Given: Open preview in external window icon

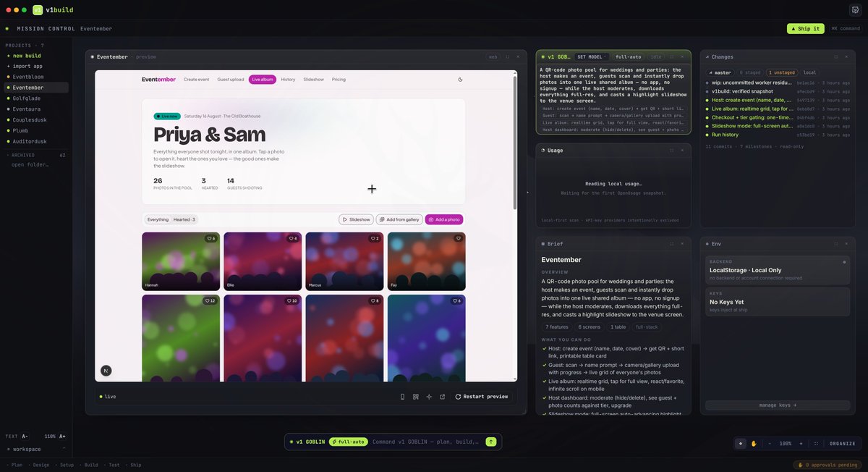Looking at the screenshot, I should (442, 397).
